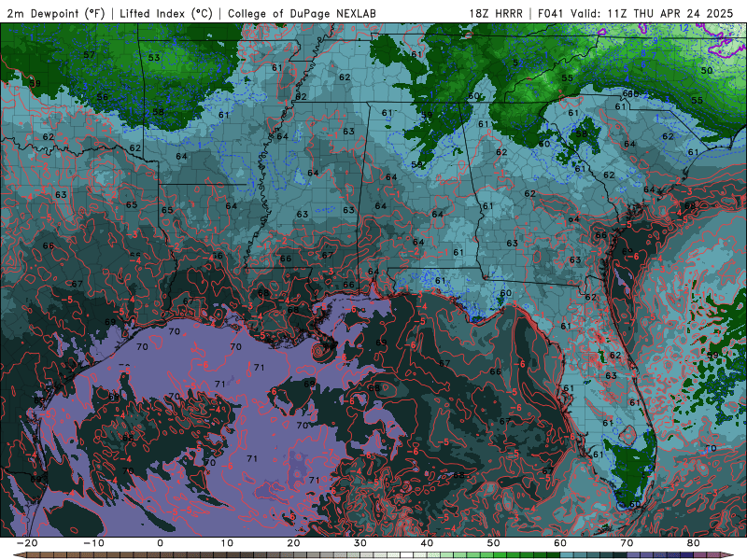Click the '30' colorbar tick label

360,543
